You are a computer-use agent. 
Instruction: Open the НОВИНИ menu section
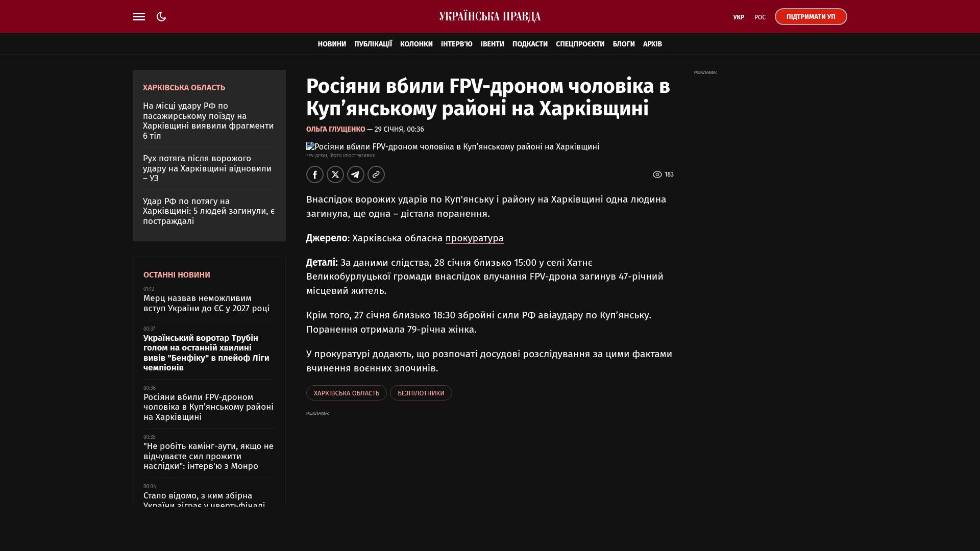coord(332,44)
